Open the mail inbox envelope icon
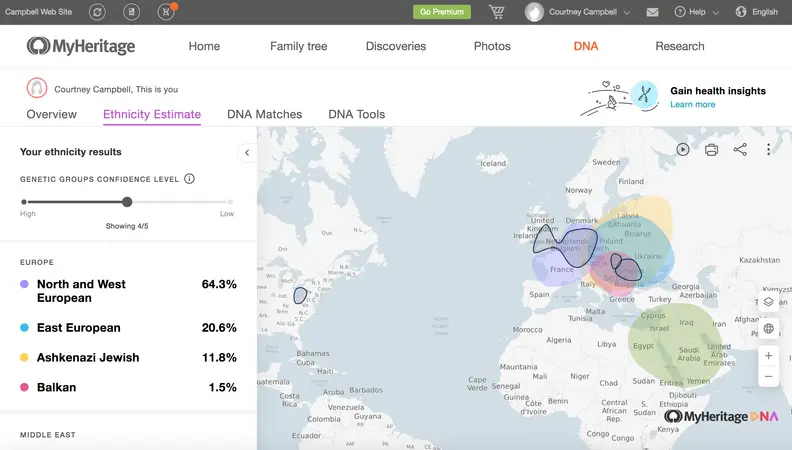Screen dimensions: 792x450 pyautogui.click(x=652, y=12)
